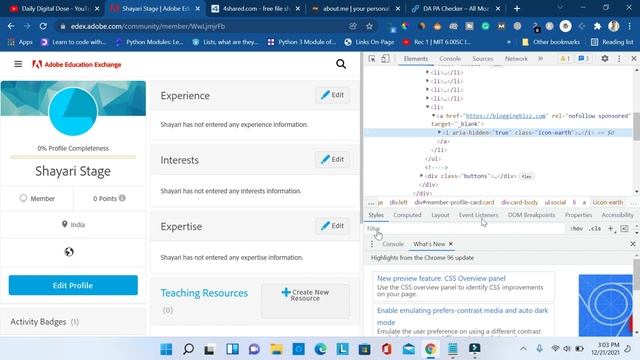The width and height of the screenshot is (640, 360).
Task: Toggle the .cls element classes panel
Action: click(x=595, y=229)
